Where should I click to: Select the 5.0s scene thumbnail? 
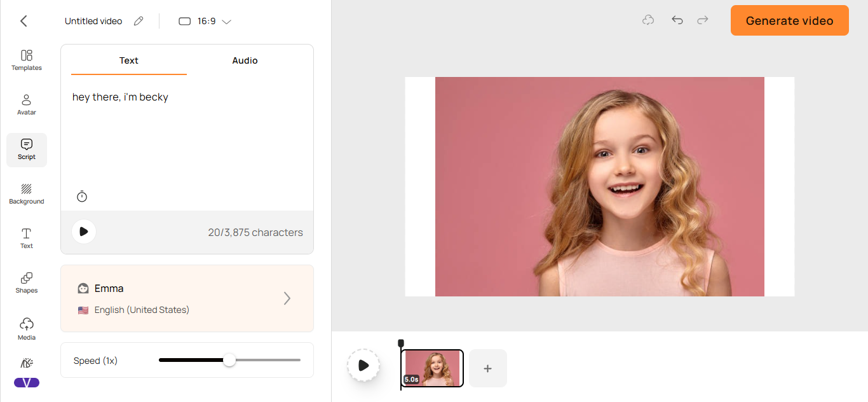433,368
